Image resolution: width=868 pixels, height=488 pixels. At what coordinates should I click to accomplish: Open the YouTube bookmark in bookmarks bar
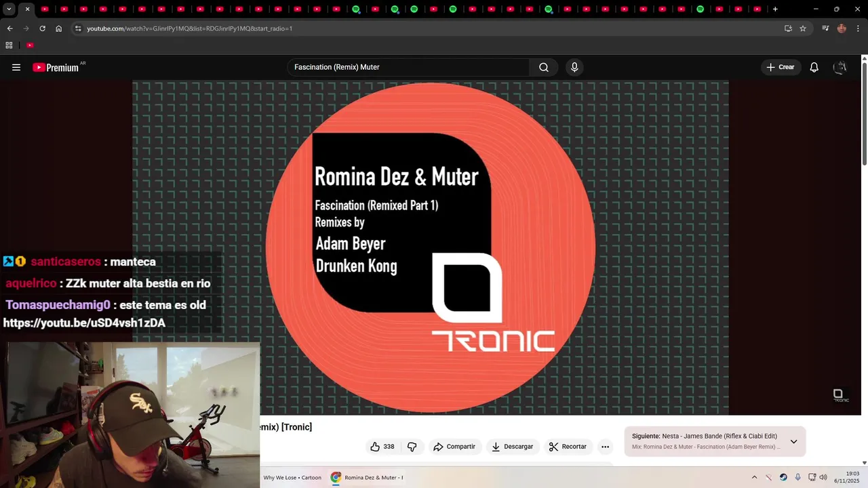[x=30, y=45]
